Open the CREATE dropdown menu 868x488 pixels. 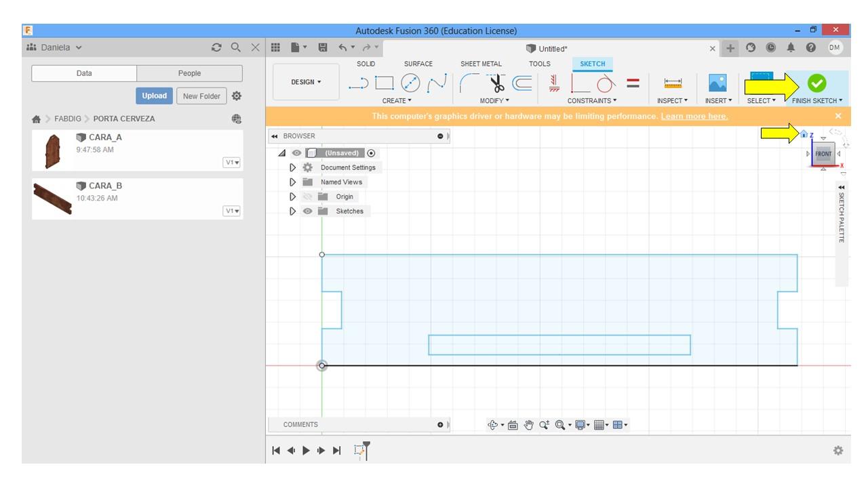click(397, 101)
